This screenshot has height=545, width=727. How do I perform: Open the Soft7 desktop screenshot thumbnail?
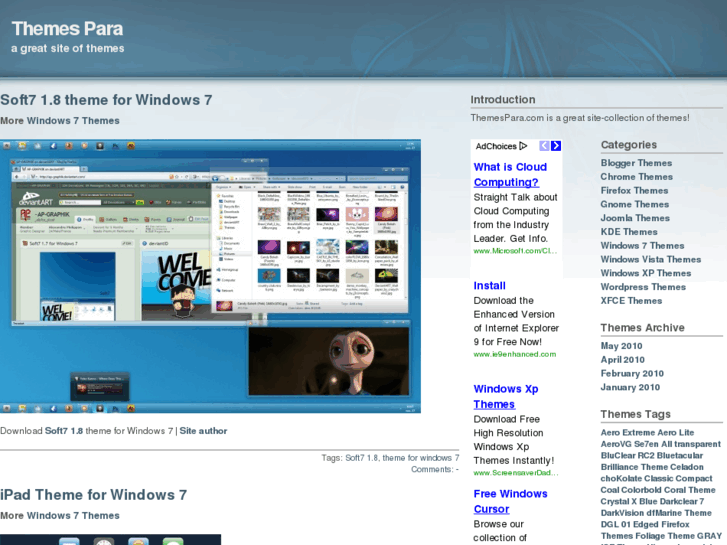coord(210,276)
